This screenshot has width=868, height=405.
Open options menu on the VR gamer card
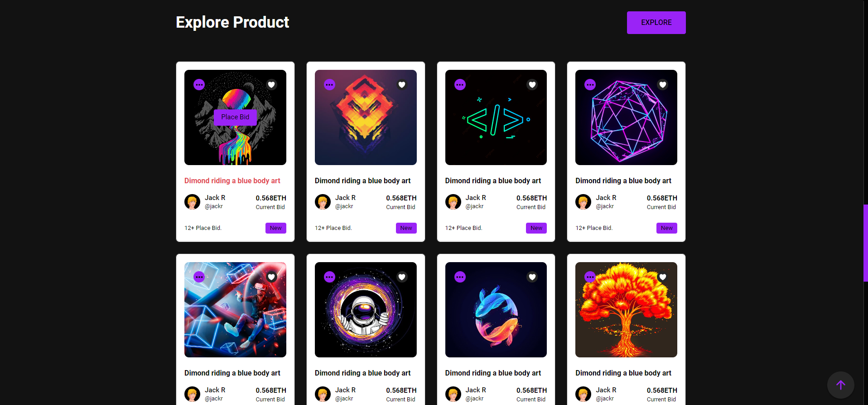(x=198, y=277)
